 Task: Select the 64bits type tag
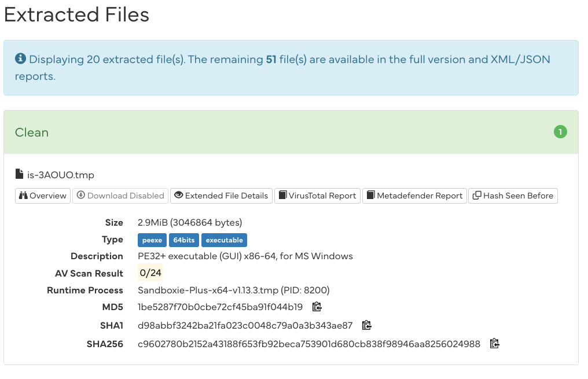[184, 240]
